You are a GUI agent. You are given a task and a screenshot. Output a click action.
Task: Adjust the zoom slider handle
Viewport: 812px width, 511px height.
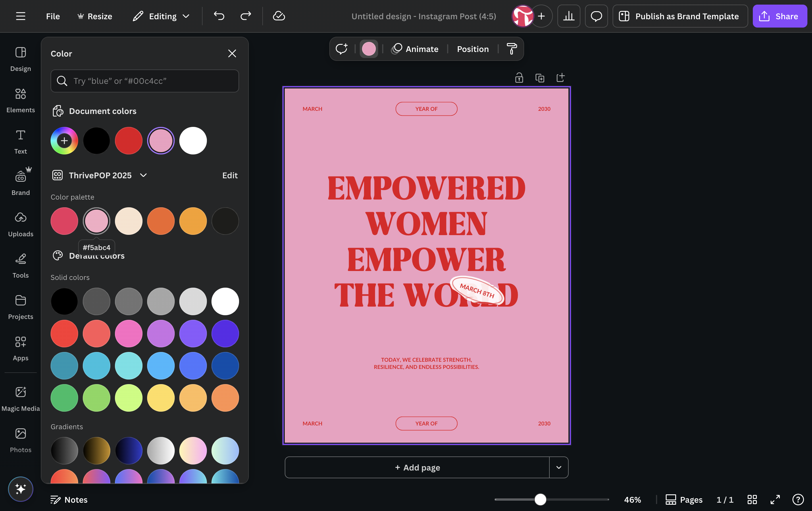(540, 500)
